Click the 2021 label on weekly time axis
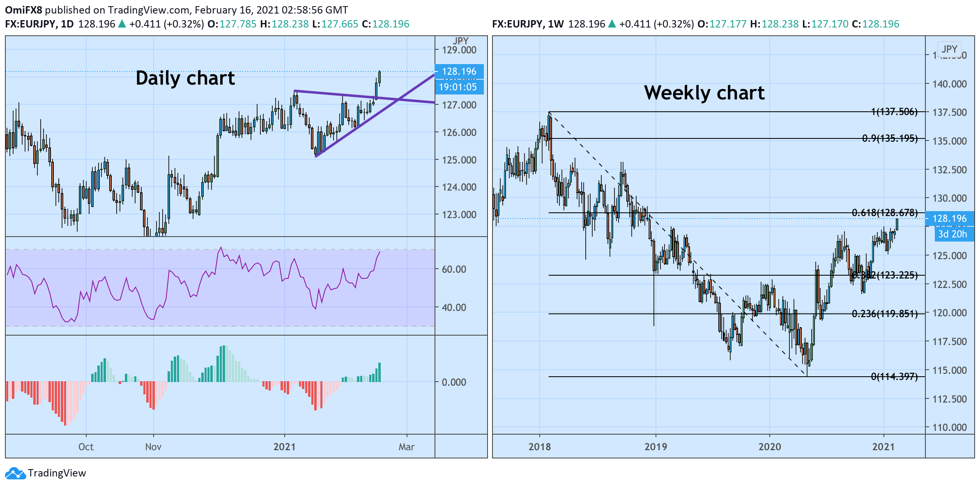Viewport: 980px width, 488px height. [x=883, y=447]
